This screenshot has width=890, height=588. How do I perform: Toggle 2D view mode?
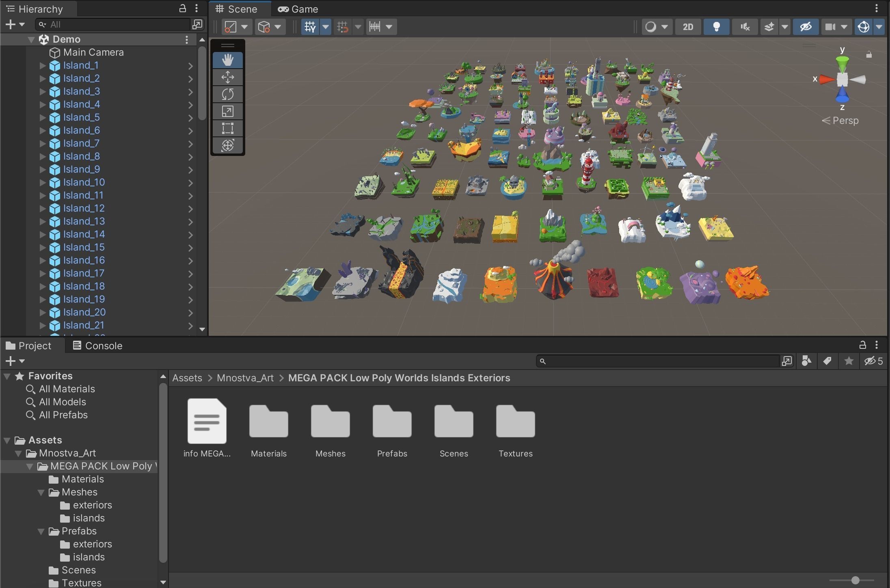point(688,27)
